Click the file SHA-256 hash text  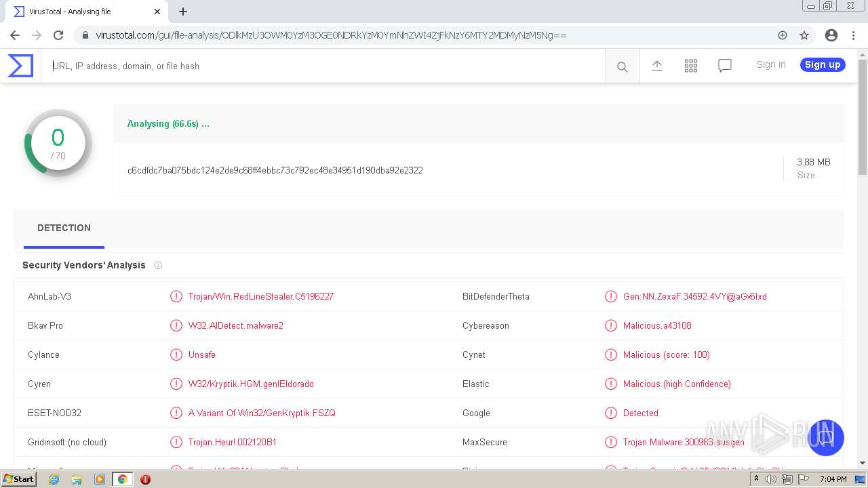point(275,170)
